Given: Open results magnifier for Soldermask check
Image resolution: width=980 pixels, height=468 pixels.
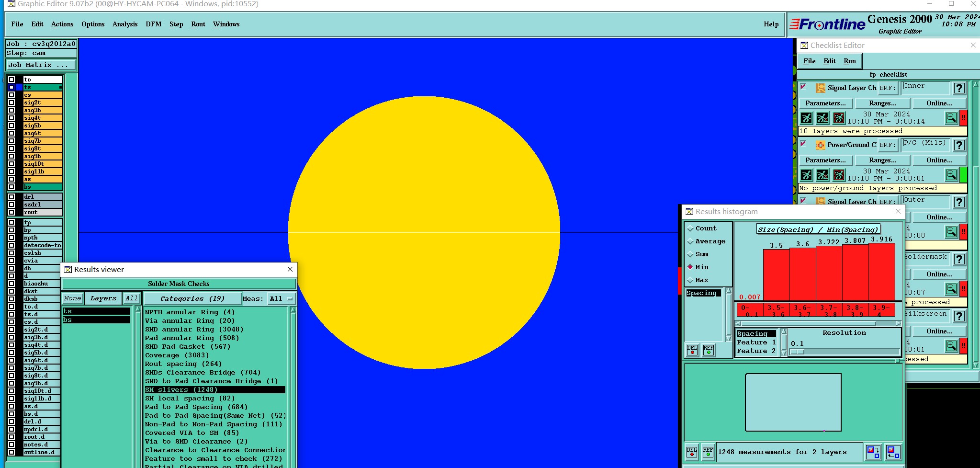Looking at the screenshot, I should click(x=951, y=289).
